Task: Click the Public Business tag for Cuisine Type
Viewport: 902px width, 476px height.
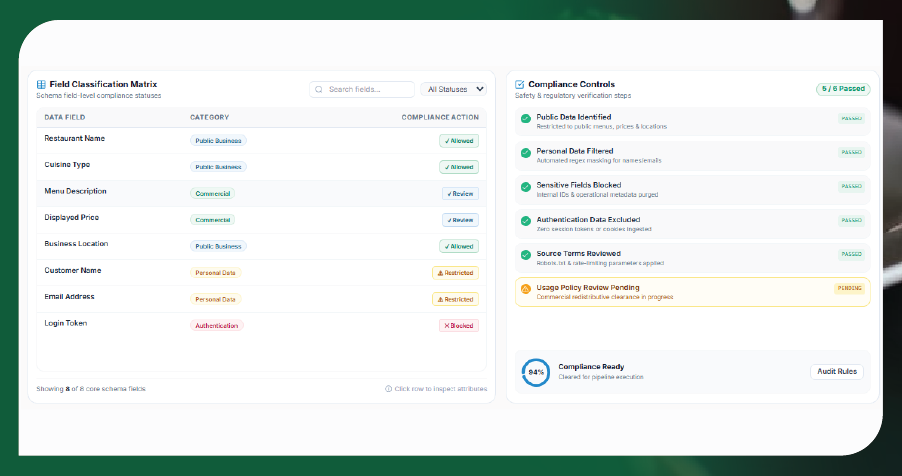Action: point(219,167)
